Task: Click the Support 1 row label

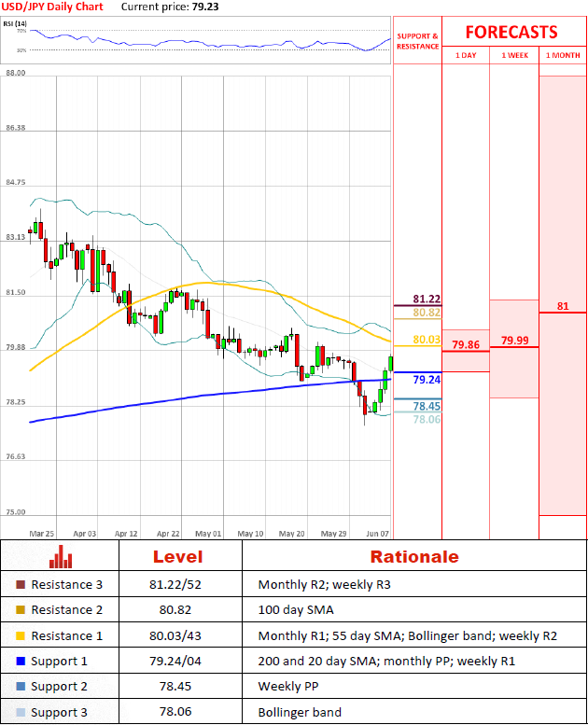Action: [x=59, y=662]
